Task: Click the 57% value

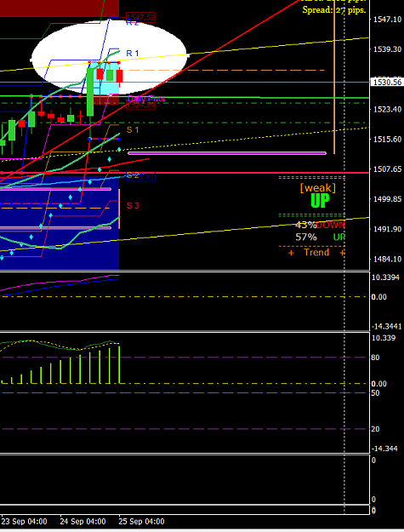Action: [x=306, y=237]
